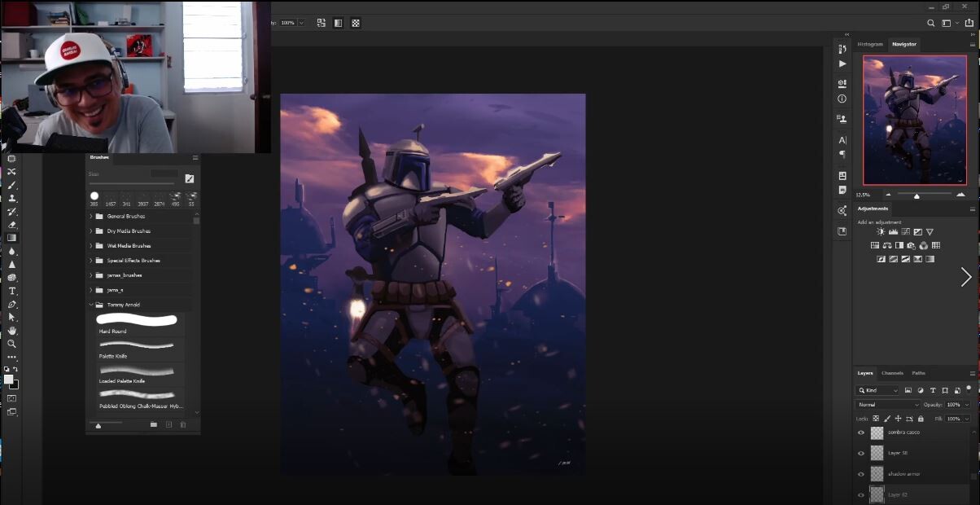Switch to the Histogram tab
Screen dimensions: 980x505
[870, 44]
